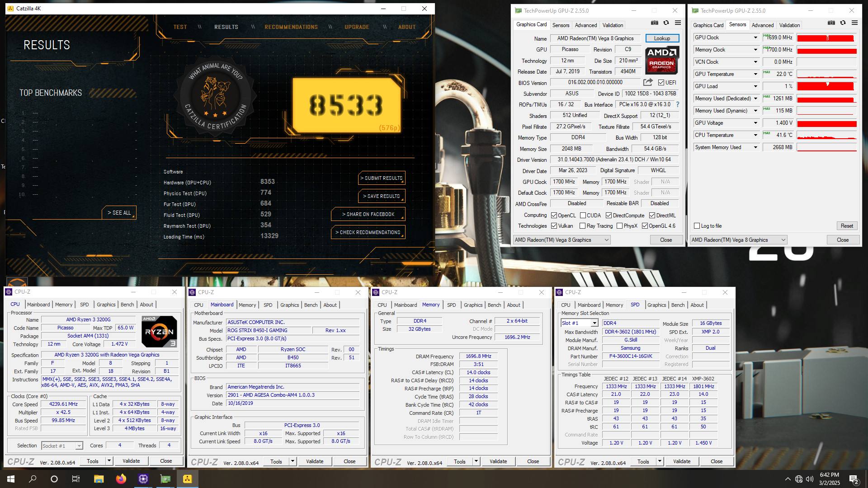Image resolution: width=868 pixels, height=488 pixels.
Task: Toggle PhysX checkbox in GPU-Z
Action: tap(619, 226)
